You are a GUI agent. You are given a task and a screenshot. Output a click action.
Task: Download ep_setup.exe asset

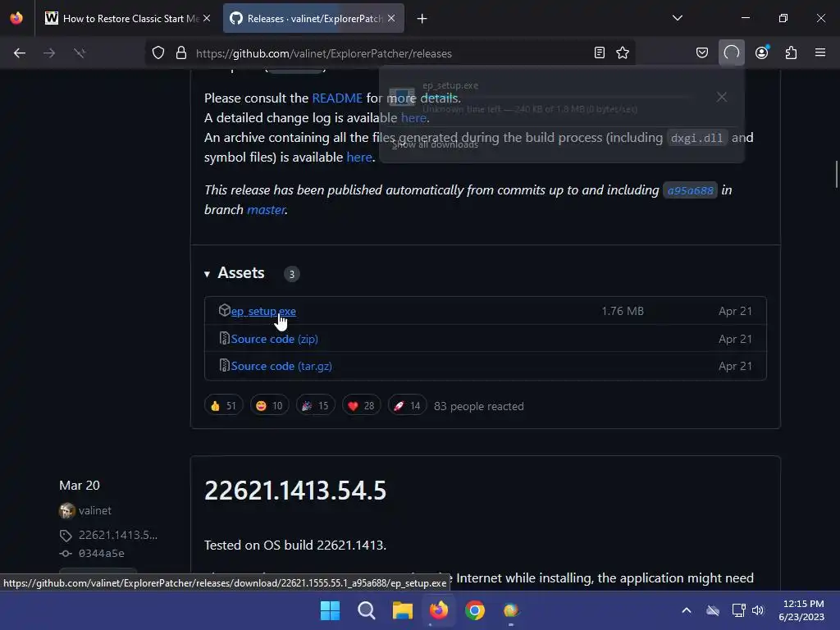(x=263, y=311)
